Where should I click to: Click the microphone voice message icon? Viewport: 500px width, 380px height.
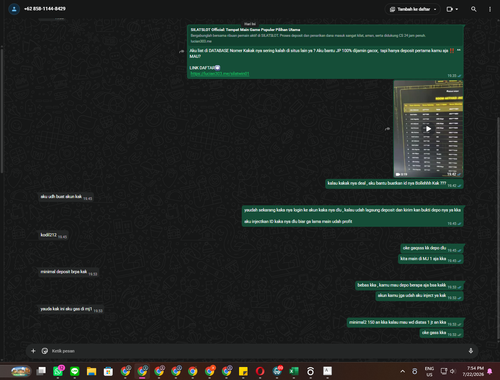click(x=471, y=351)
